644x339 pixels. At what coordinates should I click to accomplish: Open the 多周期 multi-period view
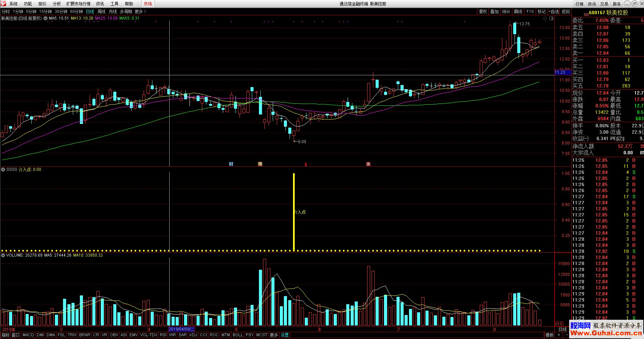(126, 11)
